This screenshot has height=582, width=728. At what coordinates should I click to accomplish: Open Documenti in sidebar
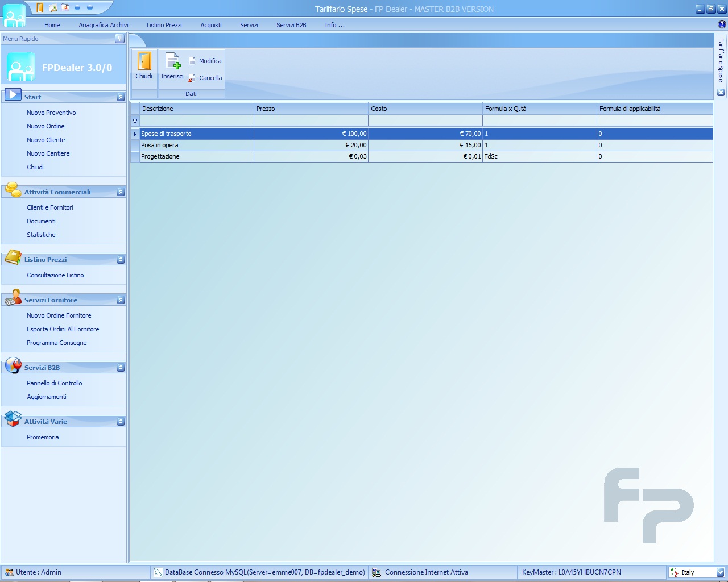pos(41,221)
